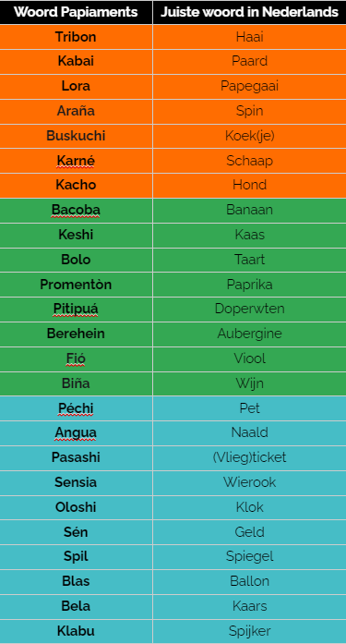The width and height of the screenshot is (346, 644).
Task: Click the 'Berehein' cell
Action: (x=76, y=334)
